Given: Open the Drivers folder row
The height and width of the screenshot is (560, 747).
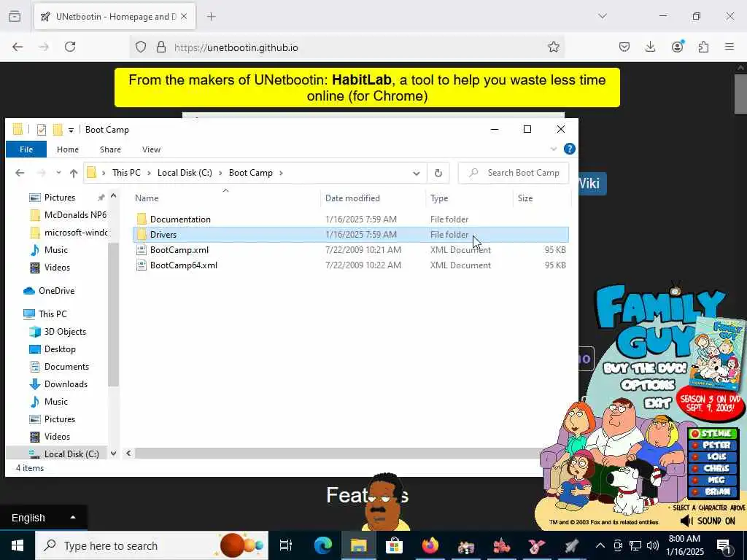Looking at the screenshot, I should click(351, 234).
